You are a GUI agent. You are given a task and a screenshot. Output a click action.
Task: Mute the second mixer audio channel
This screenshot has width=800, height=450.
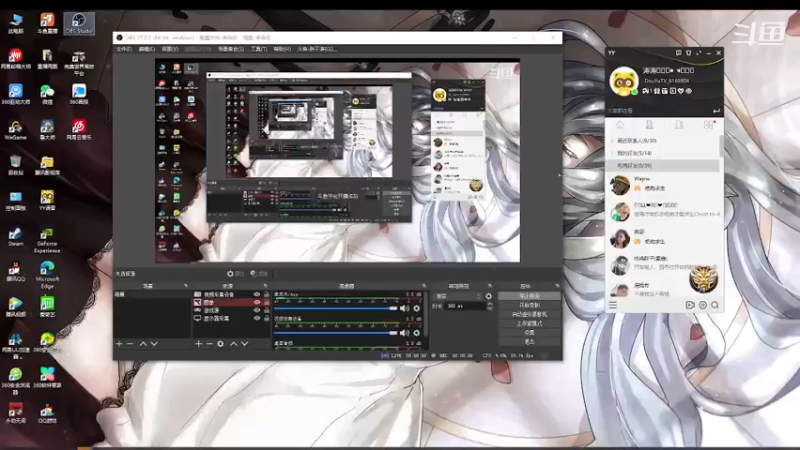tap(405, 333)
